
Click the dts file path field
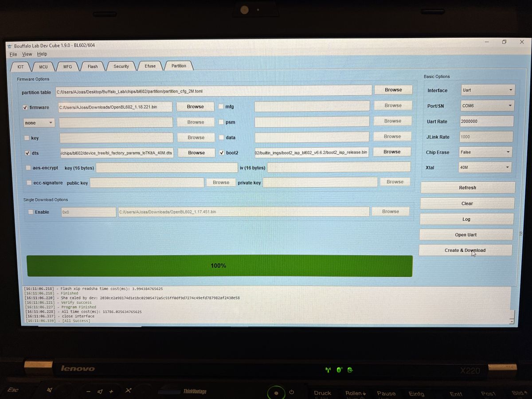(117, 153)
